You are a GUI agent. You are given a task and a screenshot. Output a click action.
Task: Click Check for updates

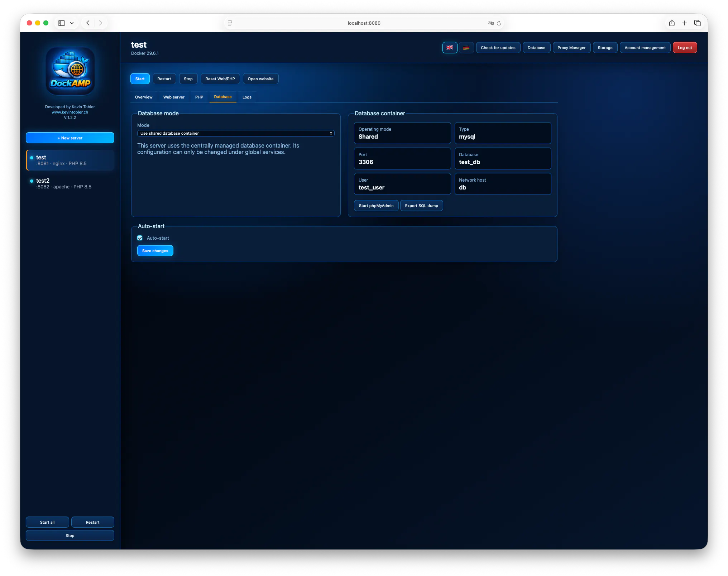tap(498, 48)
